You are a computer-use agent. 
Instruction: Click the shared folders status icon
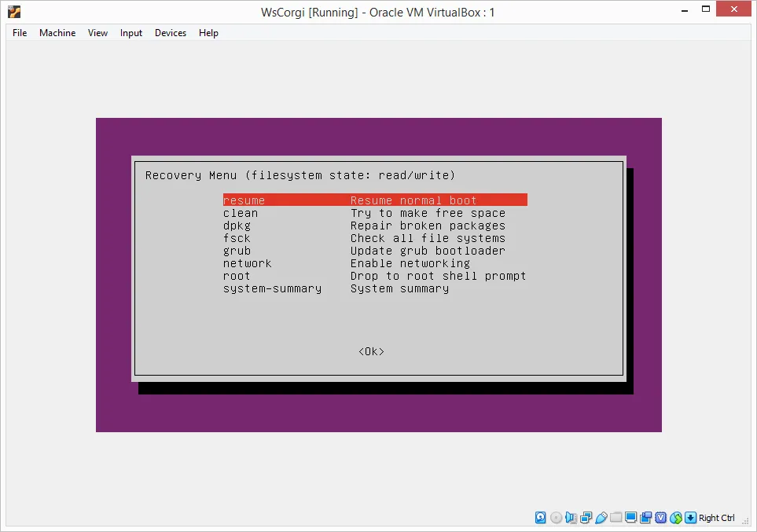[x=616, y=518]
